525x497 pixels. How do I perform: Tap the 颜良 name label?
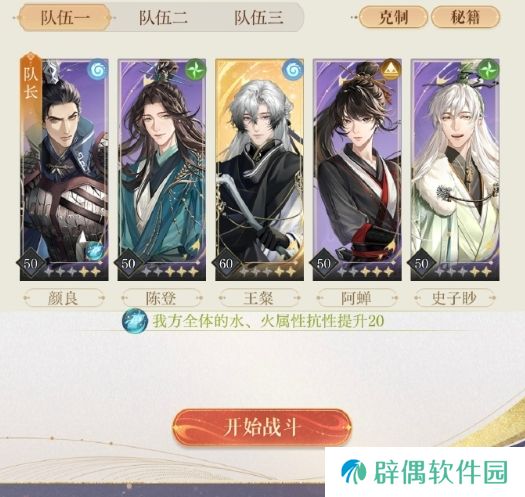64,298
